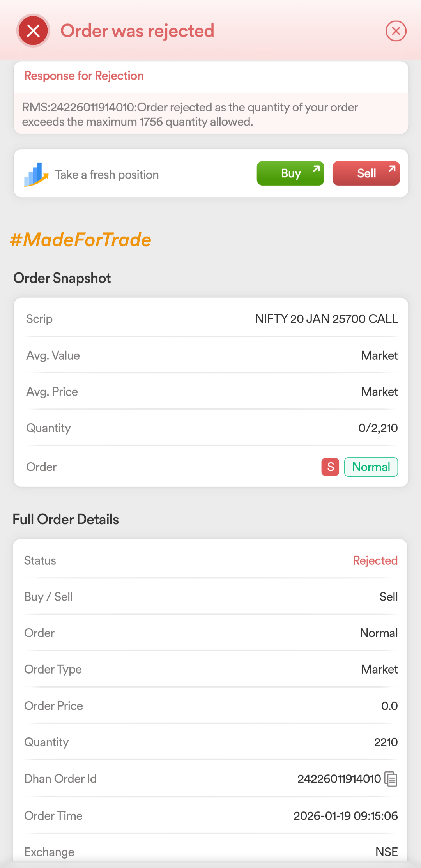Tap the Order Type Market row
The height and width of the screenshot is (868, 421).
[210, 669]
